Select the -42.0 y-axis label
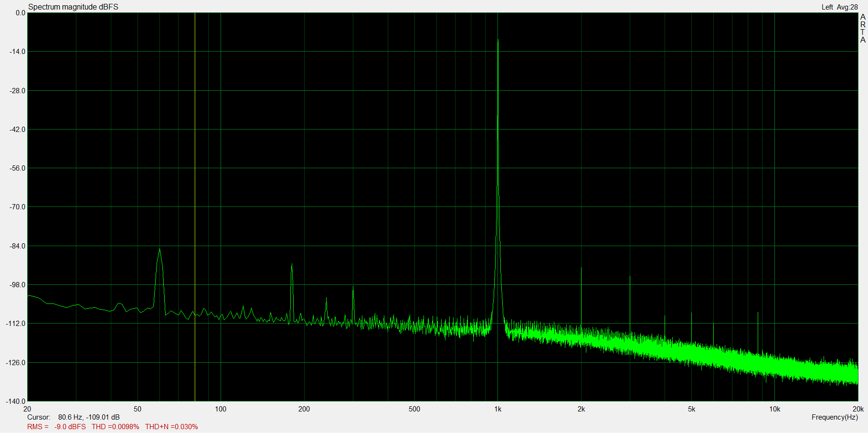Screen dimensions: 868x433 [18, 130]
